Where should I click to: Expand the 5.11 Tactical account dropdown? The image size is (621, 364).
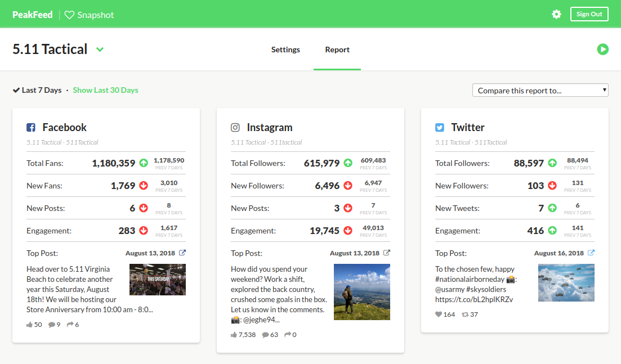point(100,50)
